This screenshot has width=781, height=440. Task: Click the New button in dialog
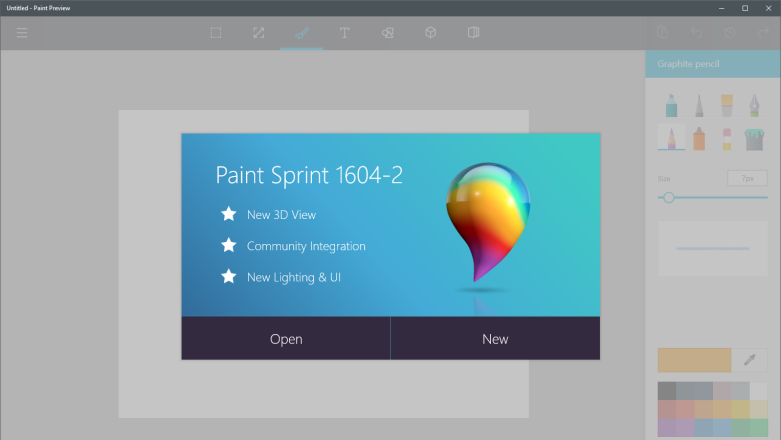click(495, 339)
